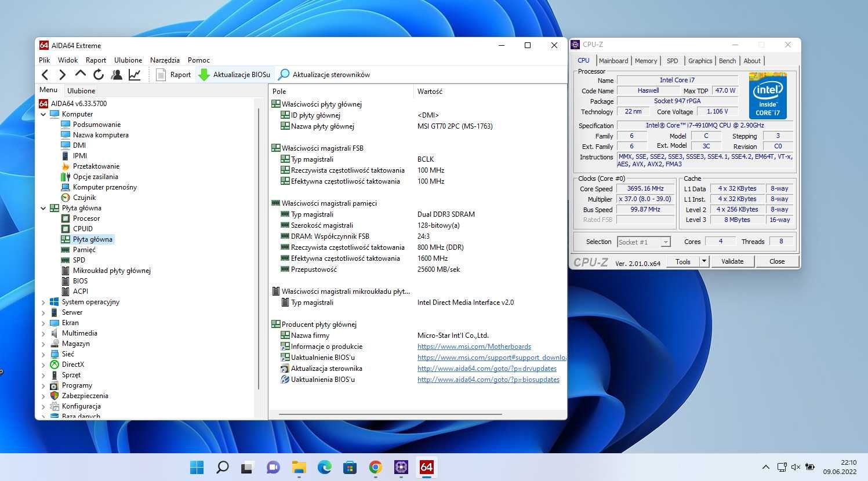
Task: Open the graph chart toolbar icon
Action: (x=135, y=74)
